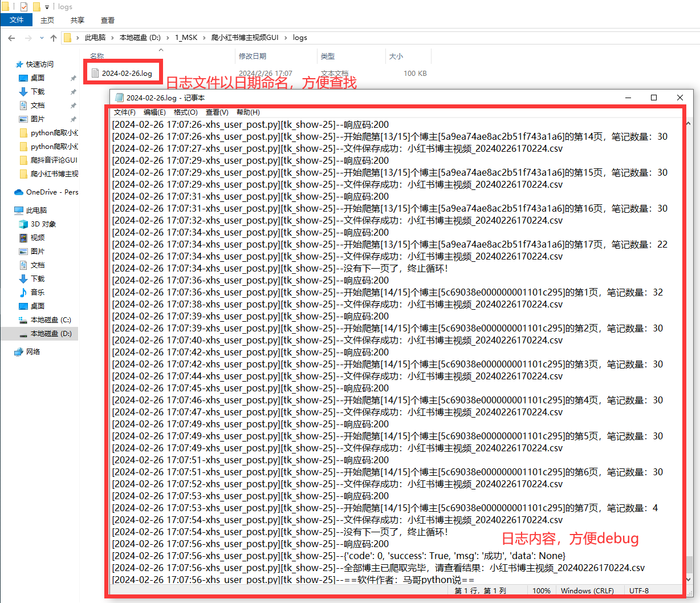700x603 pixels.
Task: Click 快速访问 star icon
Action: (x=19, y=64)
